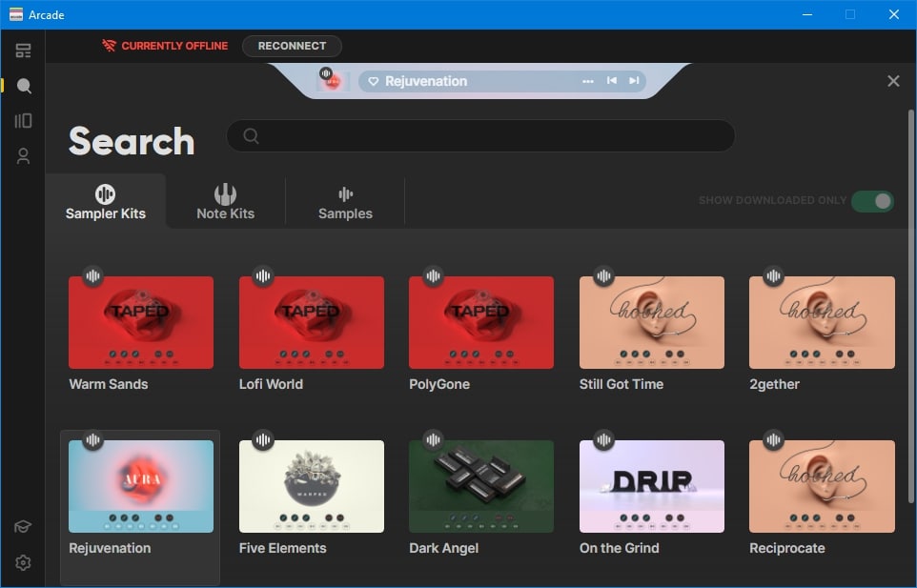Skip to next kit in player

coord(634,81)
